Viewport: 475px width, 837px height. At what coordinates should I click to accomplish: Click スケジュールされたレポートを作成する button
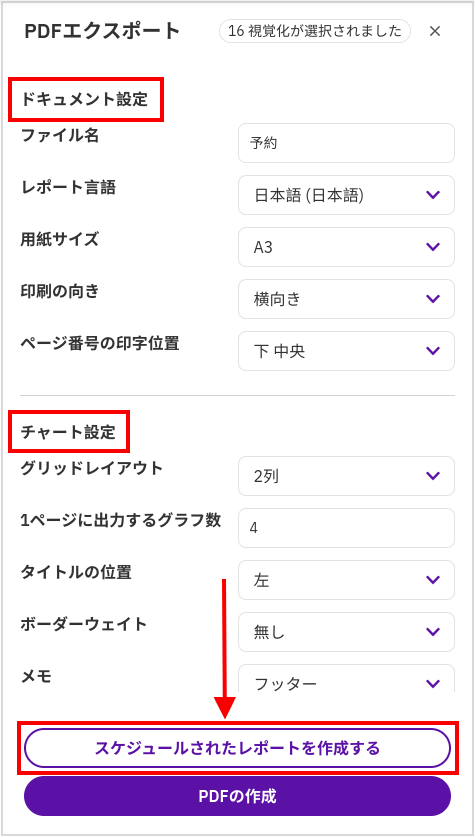click(238, 748)
